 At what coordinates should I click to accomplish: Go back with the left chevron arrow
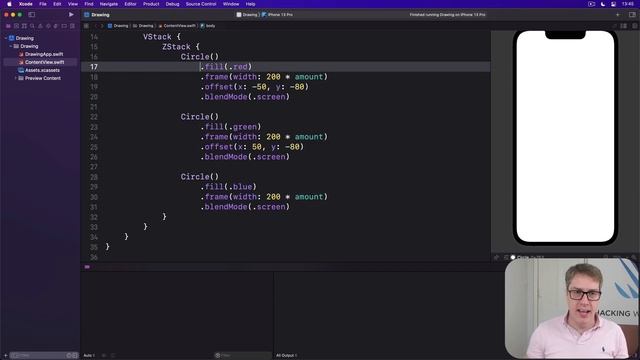(96, 26)
